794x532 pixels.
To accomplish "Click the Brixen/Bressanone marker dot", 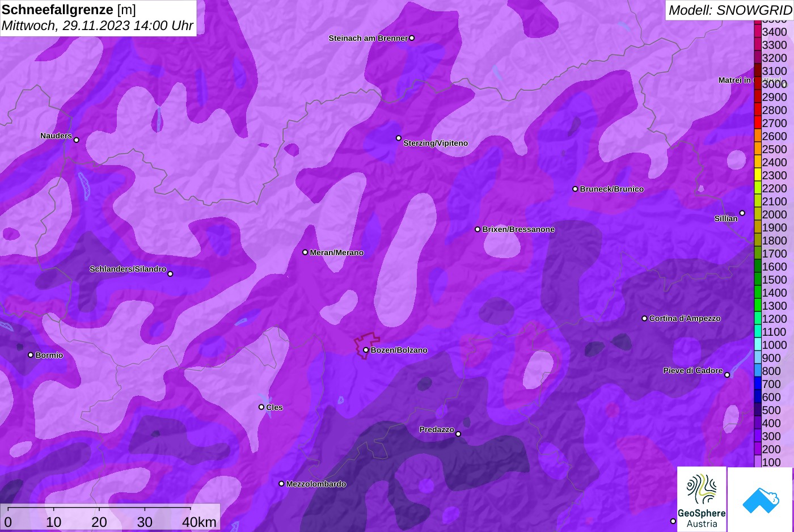I will (478, 229).
